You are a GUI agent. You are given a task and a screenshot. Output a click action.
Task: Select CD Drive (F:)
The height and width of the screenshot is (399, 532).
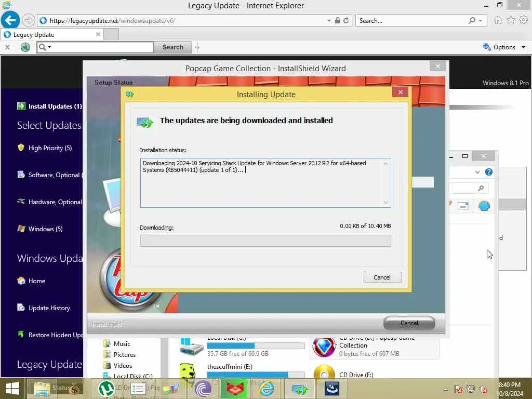pos(356,375)
